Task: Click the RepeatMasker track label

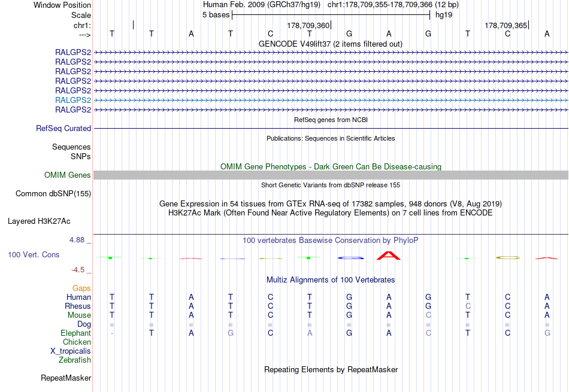Action: click(x=66, y=378)
